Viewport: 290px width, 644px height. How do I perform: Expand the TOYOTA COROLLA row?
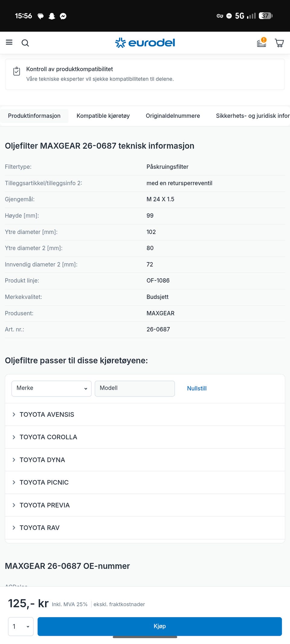[x=145, y=437]
